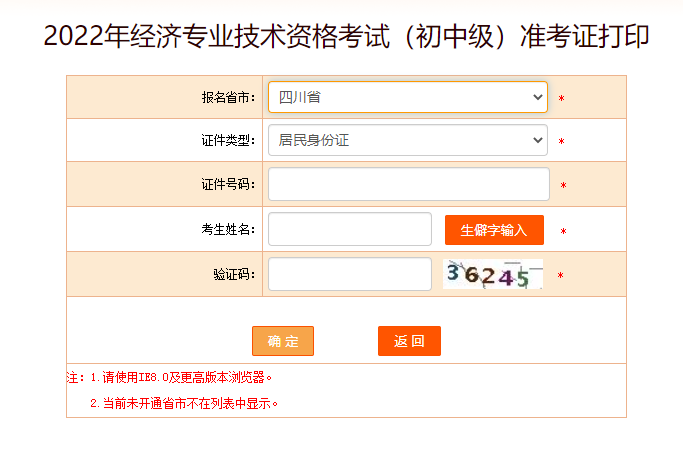
Task: Select the 证件号码 label
Action: pyautogui.click(x=228, y=185)
